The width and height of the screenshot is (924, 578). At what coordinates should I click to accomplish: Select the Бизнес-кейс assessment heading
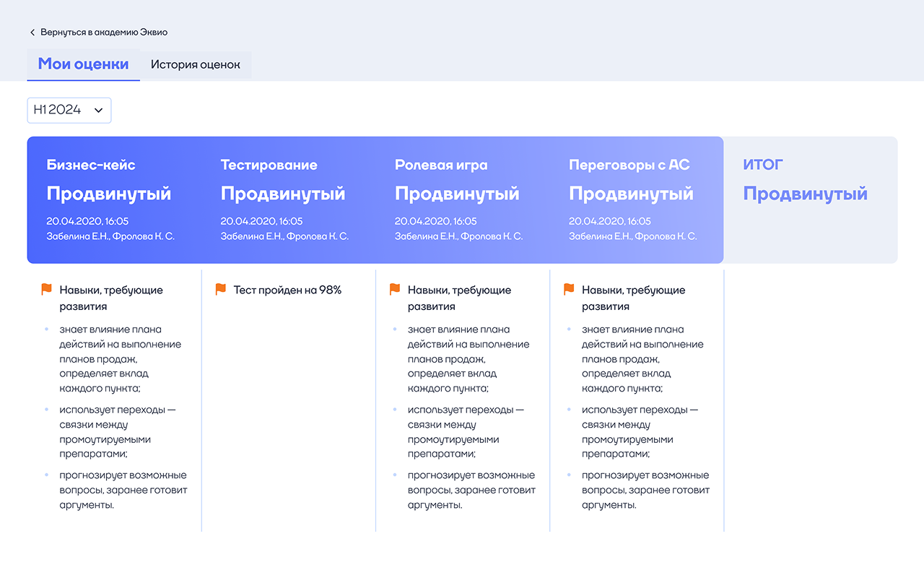[91, 165]
